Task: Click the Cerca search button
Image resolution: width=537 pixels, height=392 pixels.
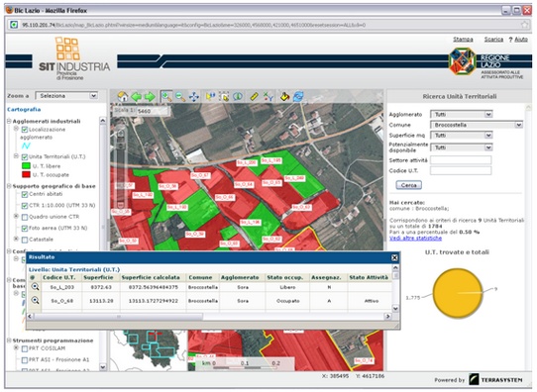Action: coord(409,185)
